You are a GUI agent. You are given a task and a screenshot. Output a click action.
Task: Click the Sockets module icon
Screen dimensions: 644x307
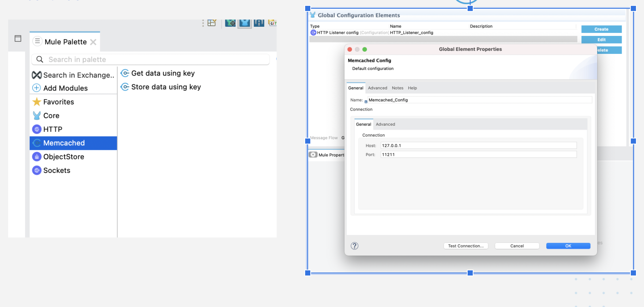[37, 170]
